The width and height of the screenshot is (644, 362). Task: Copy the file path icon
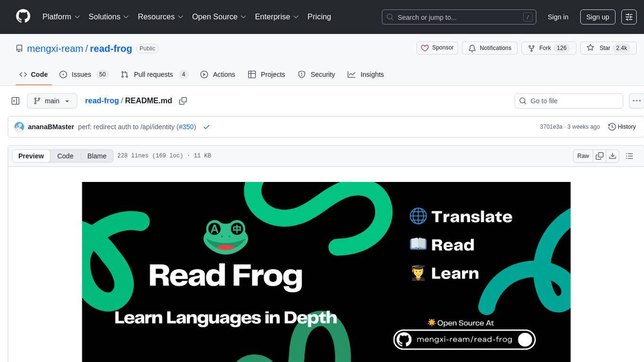pyautogui.click(x=183, y=100)
